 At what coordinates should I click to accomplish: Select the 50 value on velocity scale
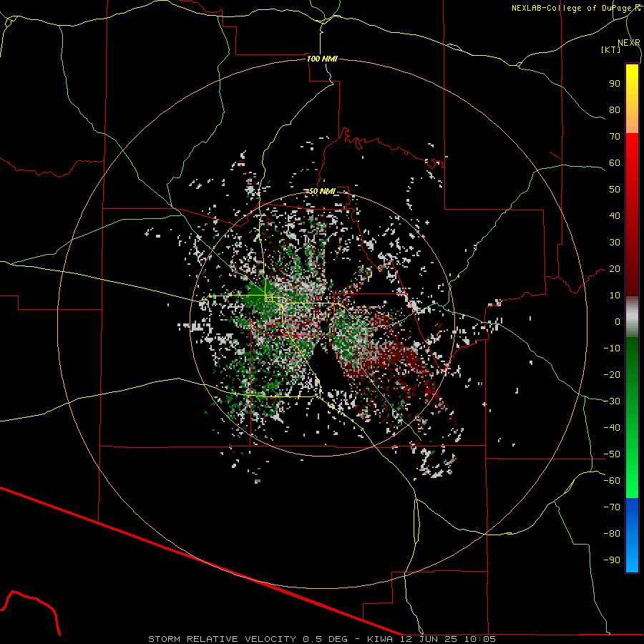(x=615, y=190)
